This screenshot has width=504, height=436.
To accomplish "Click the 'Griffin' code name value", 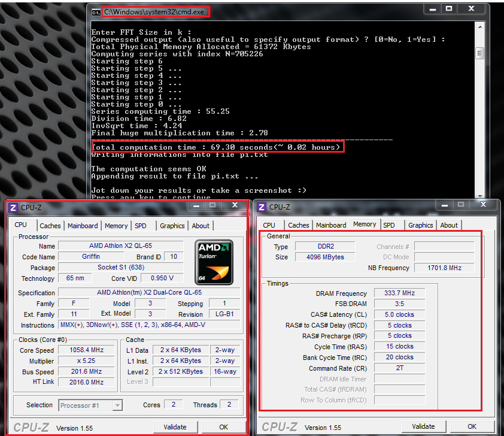I will click(91, 256).
